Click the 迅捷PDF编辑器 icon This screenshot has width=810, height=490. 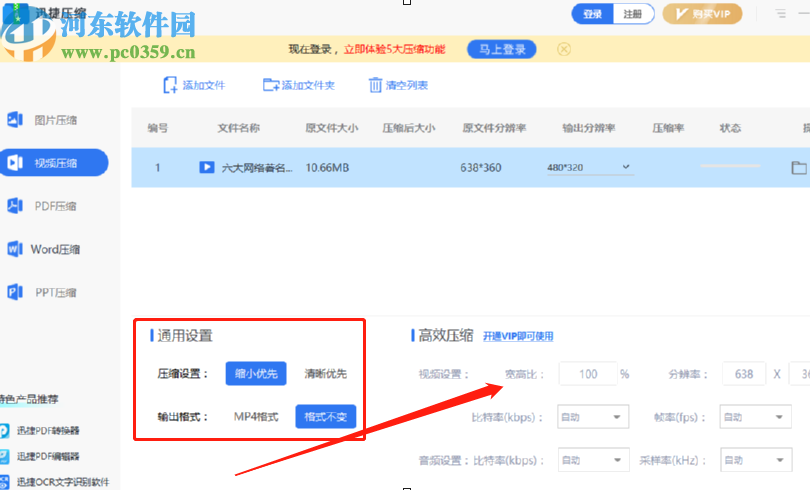(x=4, y=456)
